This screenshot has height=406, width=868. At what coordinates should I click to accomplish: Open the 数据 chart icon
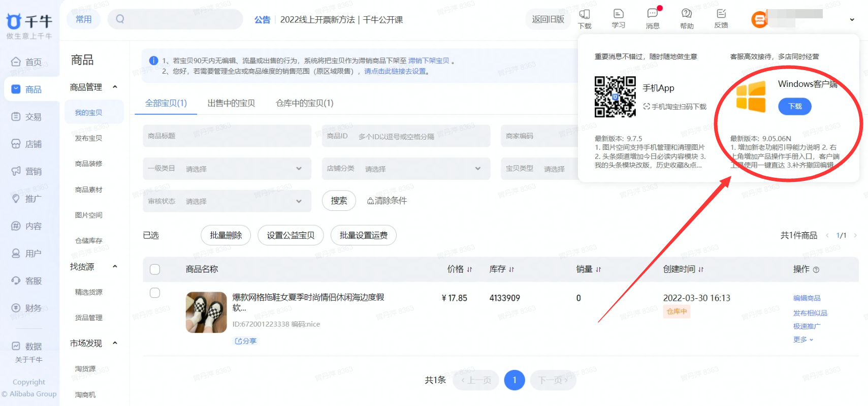[16, 346]
